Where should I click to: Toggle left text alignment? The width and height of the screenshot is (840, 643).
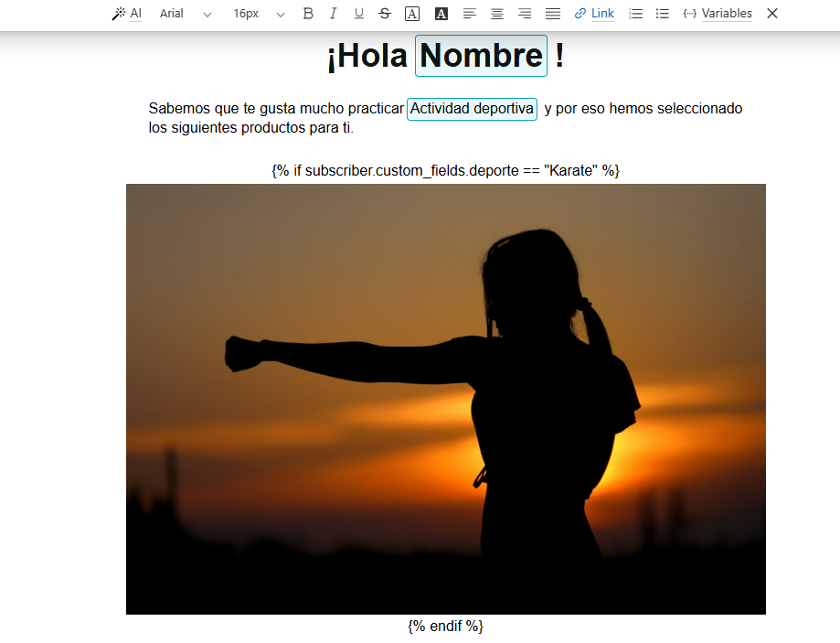click(x=470, y=14)
